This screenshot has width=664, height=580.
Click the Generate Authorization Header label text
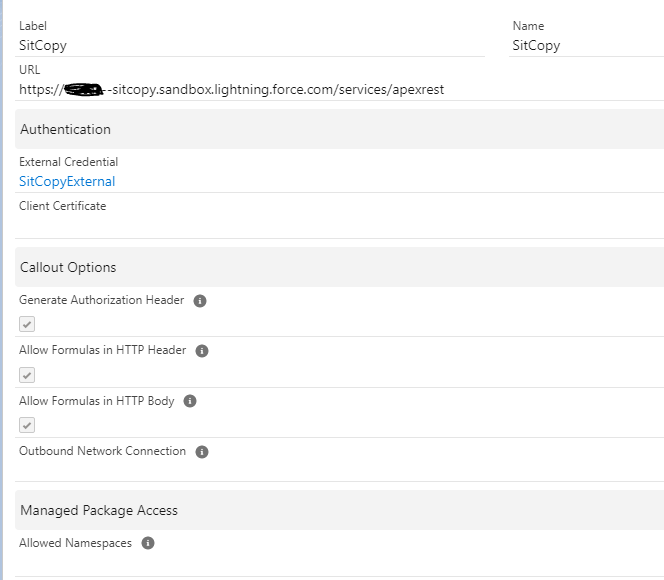(x=101, y=300)
